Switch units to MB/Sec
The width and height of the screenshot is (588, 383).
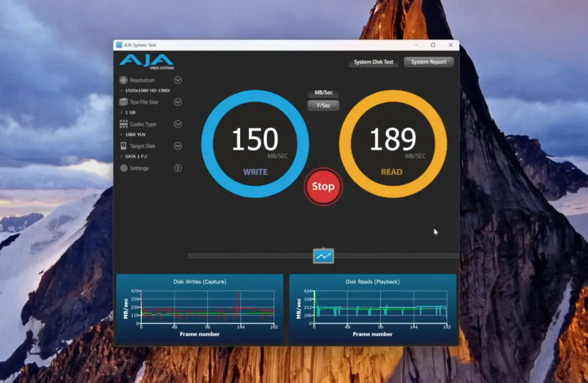(324, 93)
